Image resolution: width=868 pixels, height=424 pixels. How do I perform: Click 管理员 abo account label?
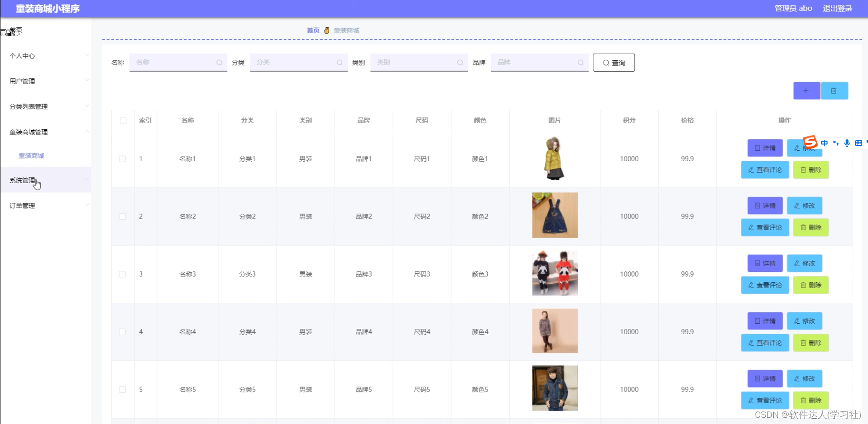click(793, 9)
